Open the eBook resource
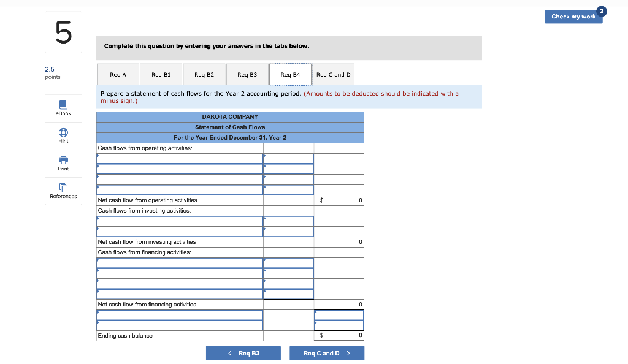The image size is (628, 364). coord(63,108)
